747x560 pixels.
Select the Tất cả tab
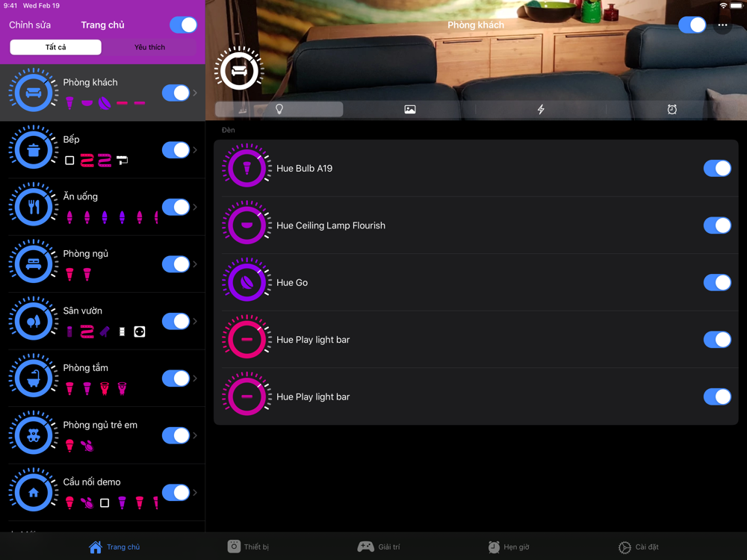56,47
